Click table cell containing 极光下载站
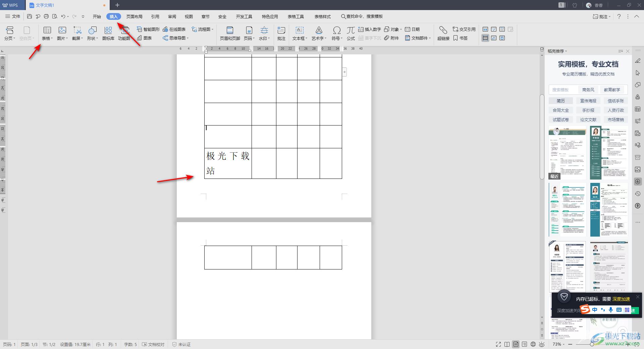Image resolution: width=644 pixels, height=349 pixels. pyautogui.click(x=228, y=163)
